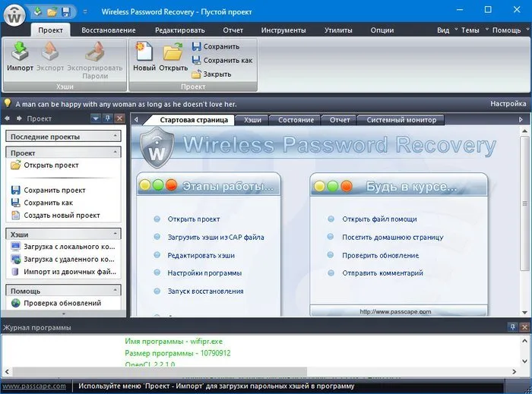The width and height of the screenshot is (532, 394).
Task: Open the Темы dropdown menu
Action: pyautogui.click(x=474, y=30)
